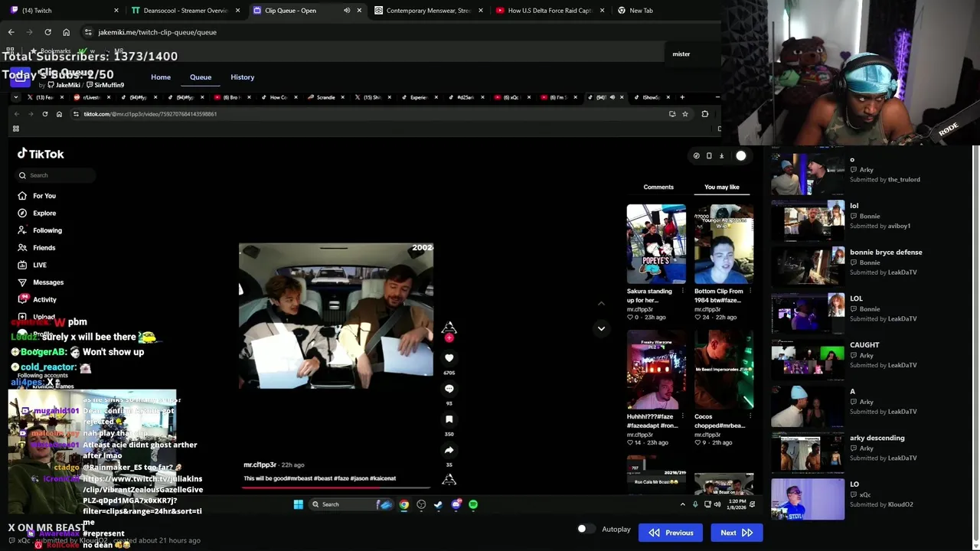The width and height of the screenshot is (980, 551).
Task: Open Chrome from the streamed taskbar
Action: point(403,504)
